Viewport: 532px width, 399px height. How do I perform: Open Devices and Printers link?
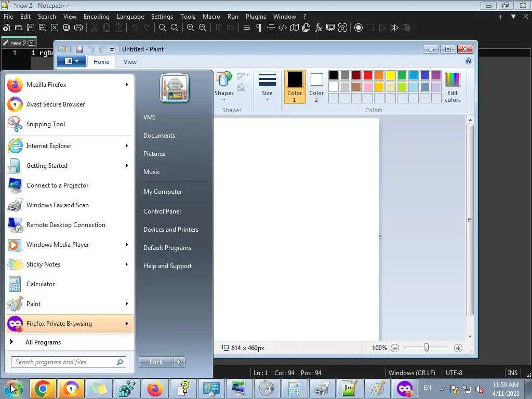coord(170,230)
